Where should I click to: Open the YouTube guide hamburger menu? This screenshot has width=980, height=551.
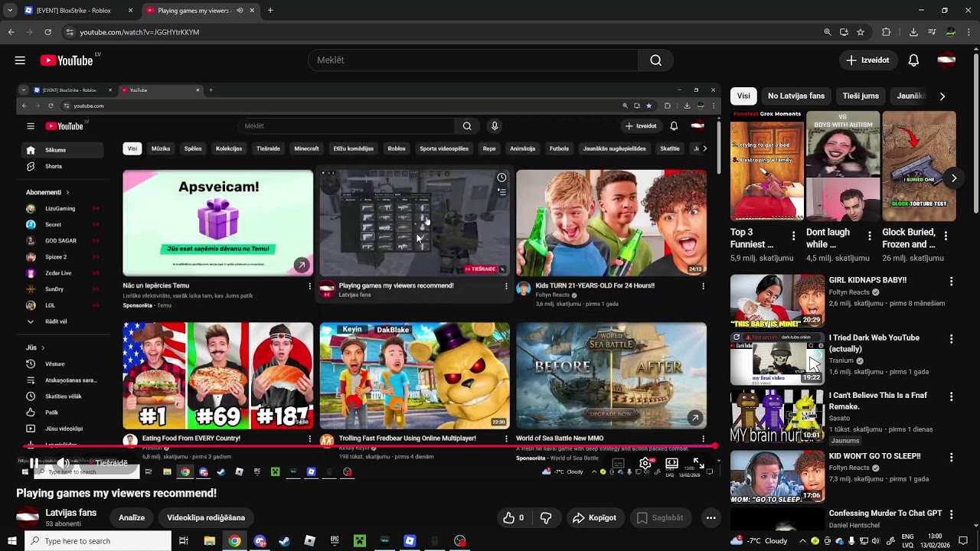pyautogui.click(x=20, y=60)
